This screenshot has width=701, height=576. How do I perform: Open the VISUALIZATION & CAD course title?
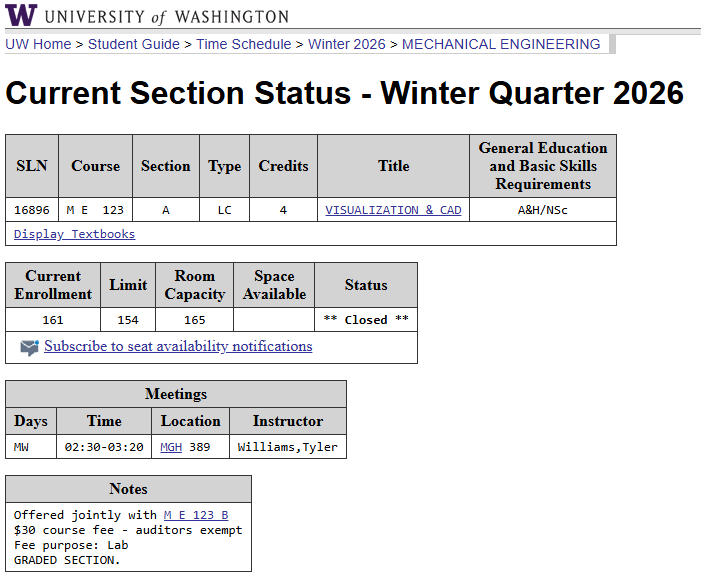tap(393, 210)
